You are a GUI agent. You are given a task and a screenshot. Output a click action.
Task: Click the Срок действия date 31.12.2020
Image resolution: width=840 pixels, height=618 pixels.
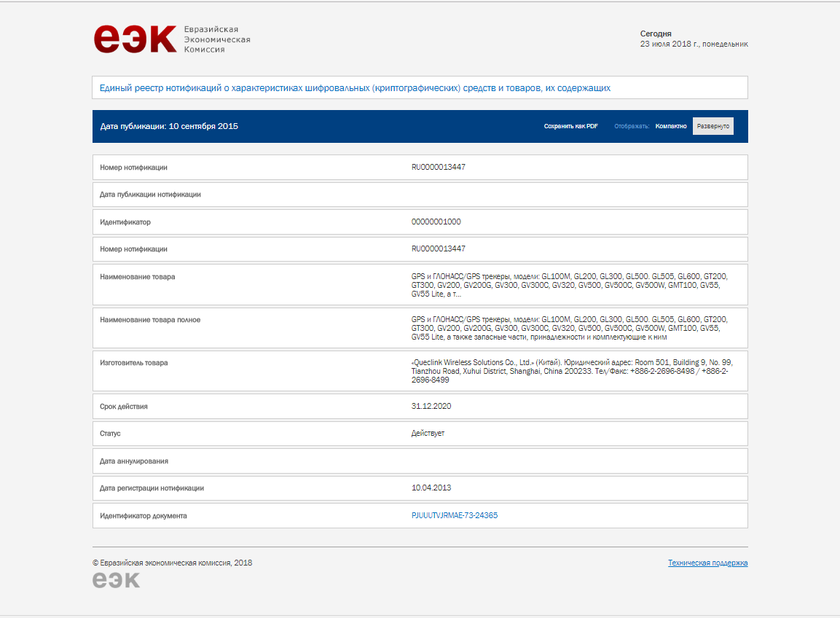431,406
